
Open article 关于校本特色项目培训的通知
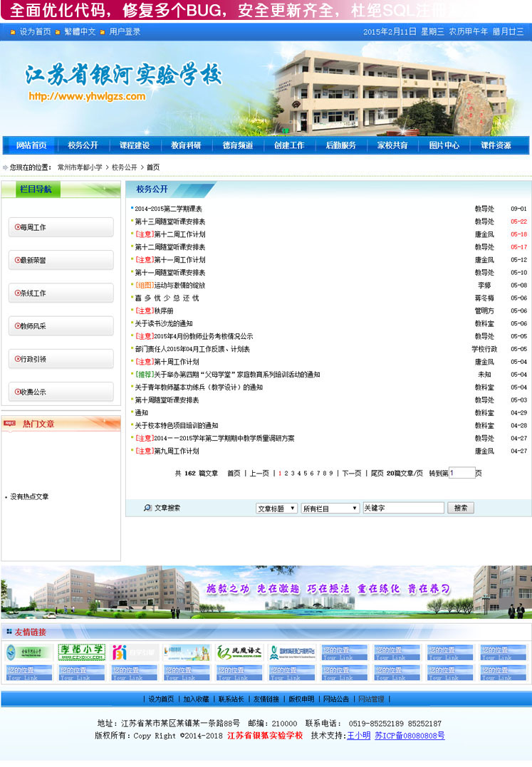177,426
